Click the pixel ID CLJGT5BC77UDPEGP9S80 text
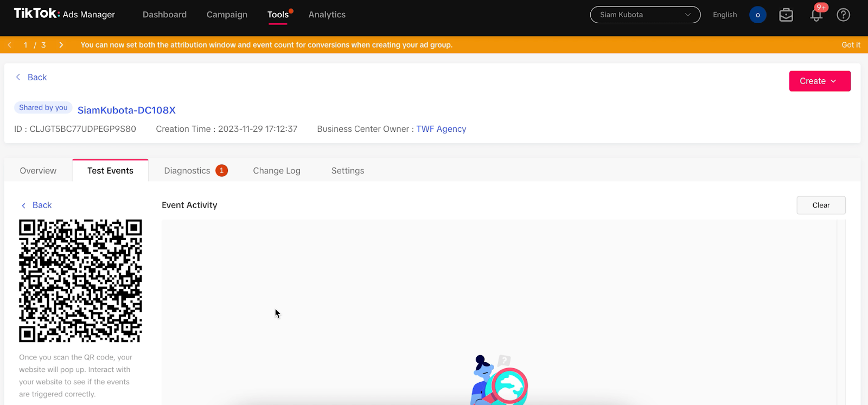The image size is (868, 405). pyautogui.click(x=75, y=128)
